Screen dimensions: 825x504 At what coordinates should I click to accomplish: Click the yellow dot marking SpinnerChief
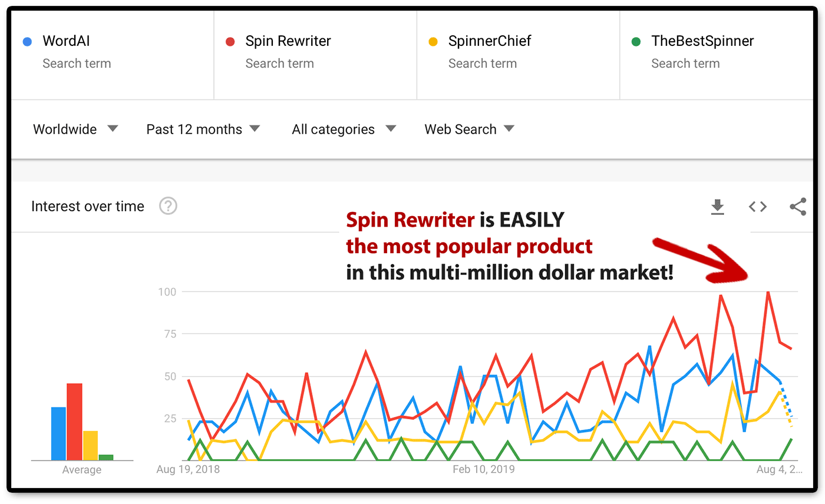[432, 41]
